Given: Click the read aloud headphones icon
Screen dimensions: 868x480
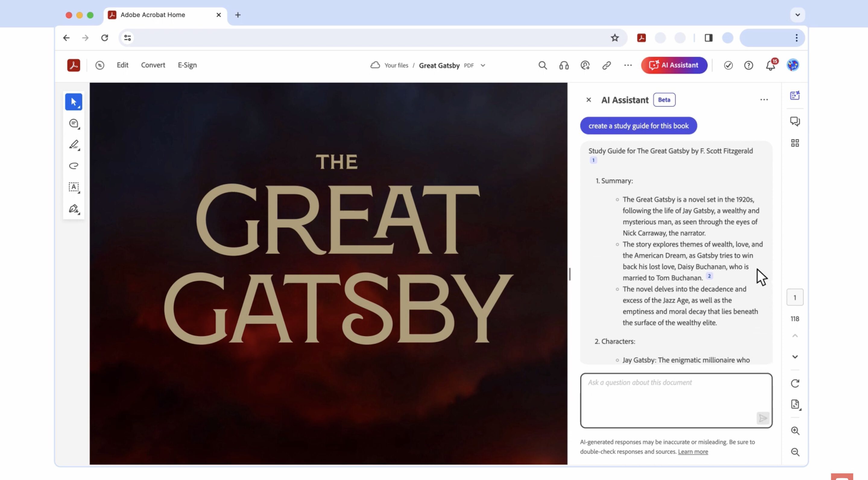Looking at the screenshot, I should [x=564, y=65].
